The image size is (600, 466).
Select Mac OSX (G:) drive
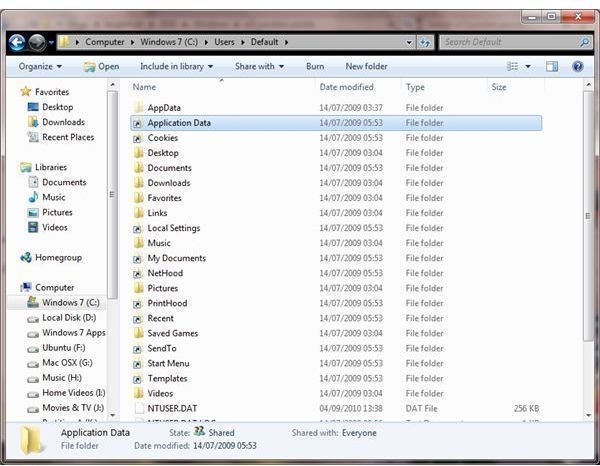tap(60, 363)
